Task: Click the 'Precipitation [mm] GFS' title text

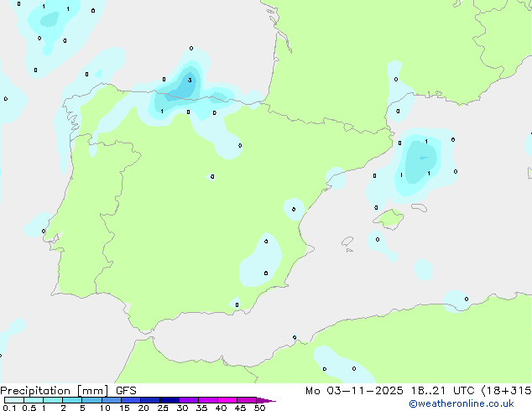Action: [68, 391]
